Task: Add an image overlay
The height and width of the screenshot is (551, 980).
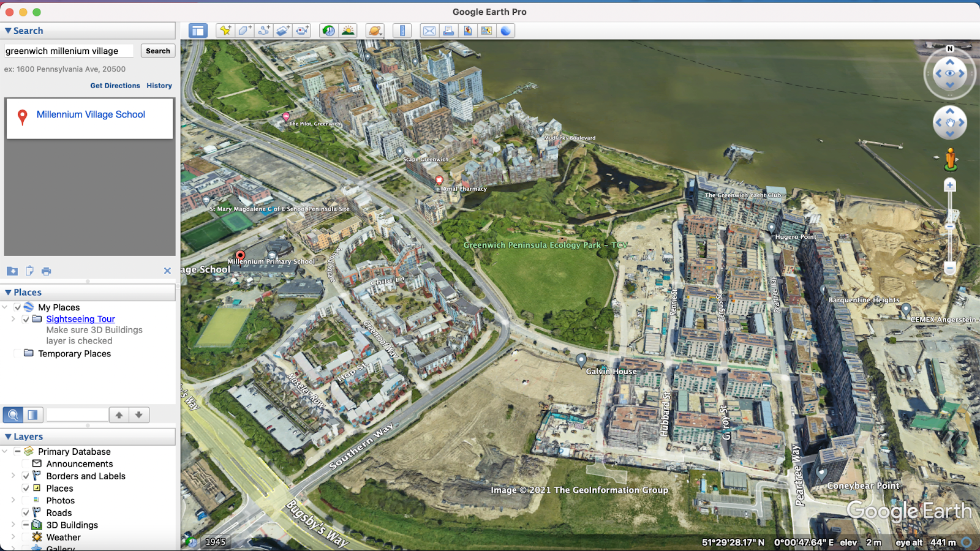Action: click(283, 31)
